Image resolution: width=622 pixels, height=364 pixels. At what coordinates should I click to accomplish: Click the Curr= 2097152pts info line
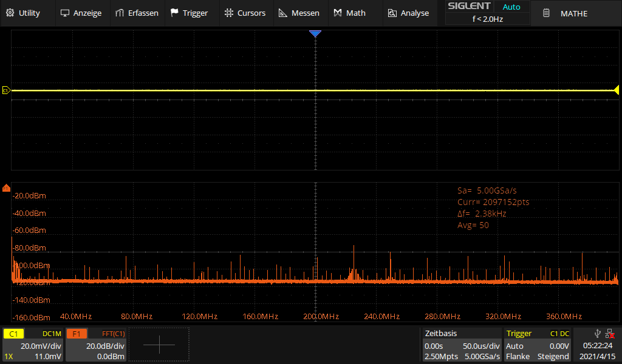tap(493, 202)
